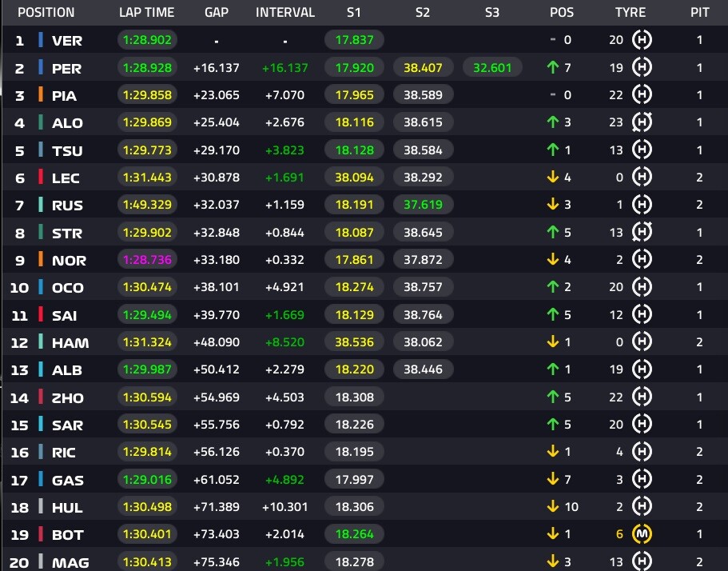This screenshot has width=728, height=571.
Task: Click the down arrow in GAS's row
Action: click(x=551, y=480)
